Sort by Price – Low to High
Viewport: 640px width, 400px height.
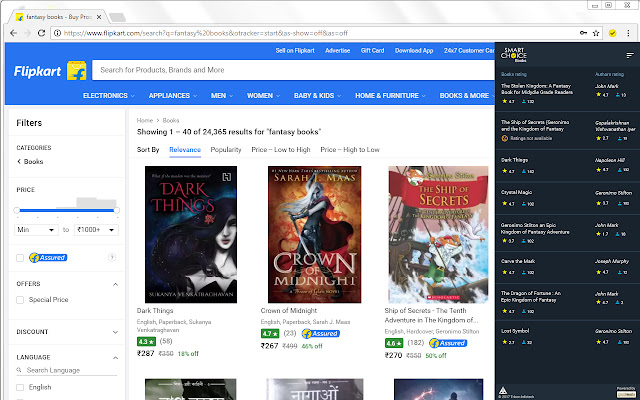point(279,149)
